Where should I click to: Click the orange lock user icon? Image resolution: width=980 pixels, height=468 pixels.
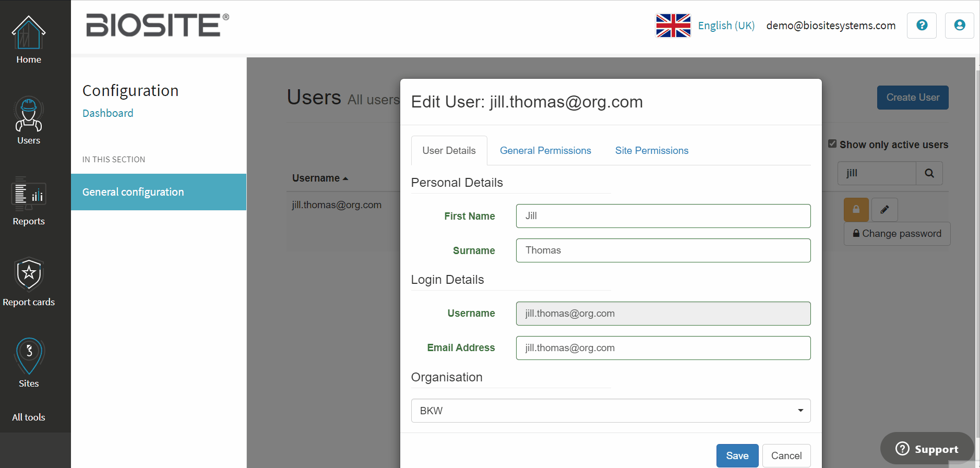pyautogui.click(x=856, y=210)
